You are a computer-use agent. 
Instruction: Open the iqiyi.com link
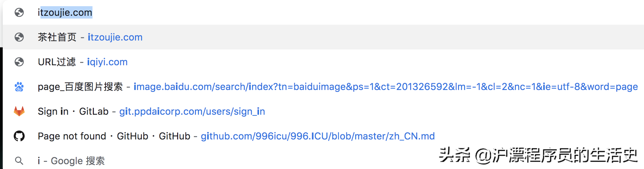tap(107, 62)
